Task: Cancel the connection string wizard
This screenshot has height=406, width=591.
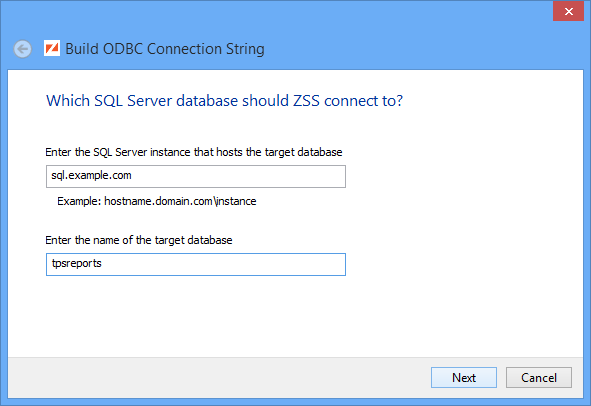Action: point(539,377)
